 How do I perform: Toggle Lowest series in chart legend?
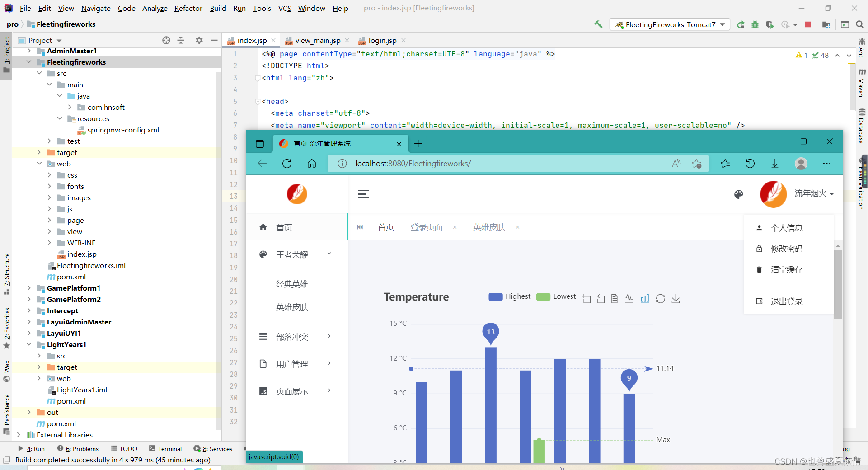556,296
